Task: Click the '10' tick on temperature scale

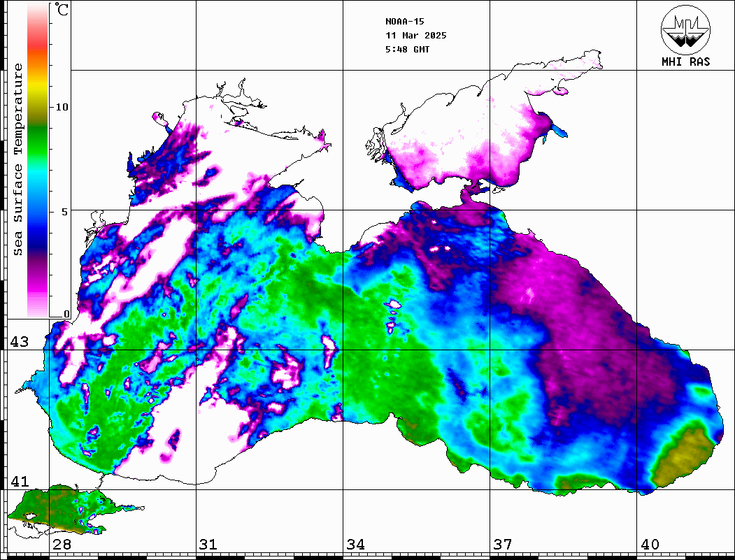Action: coord(62,107)
